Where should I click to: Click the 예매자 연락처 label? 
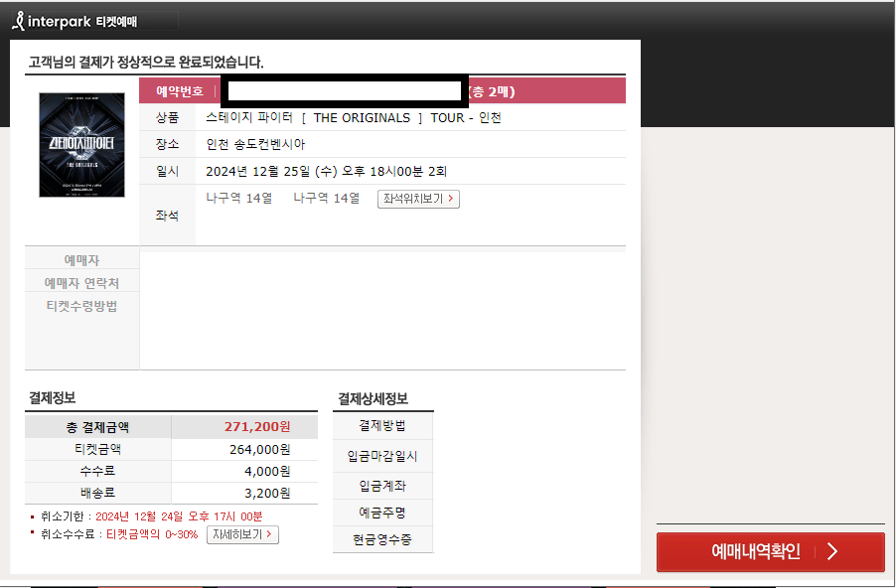[x=81, y=283]
